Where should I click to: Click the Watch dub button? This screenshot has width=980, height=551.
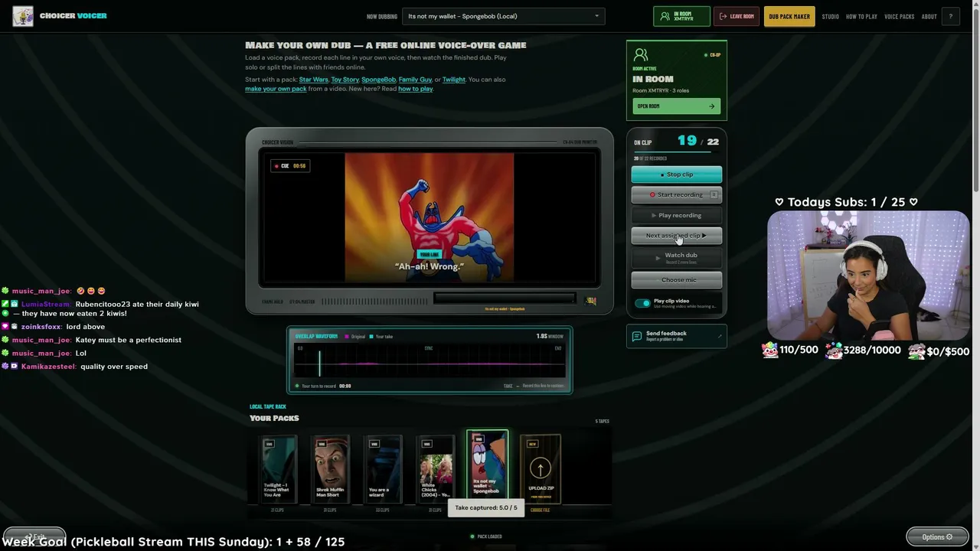[677, 257]
